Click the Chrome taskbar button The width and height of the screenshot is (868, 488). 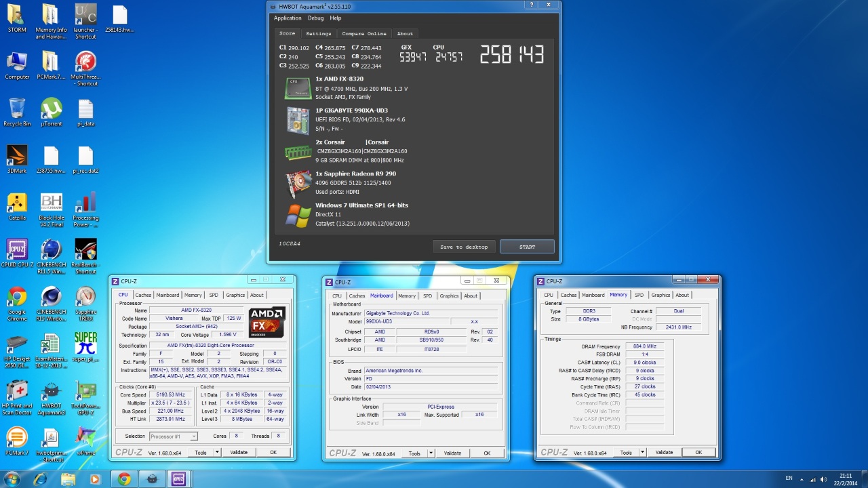click(124, 479)
